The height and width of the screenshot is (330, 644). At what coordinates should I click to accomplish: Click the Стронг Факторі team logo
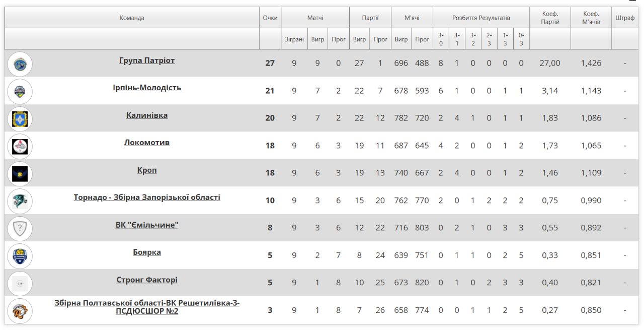tap(20, 284)
